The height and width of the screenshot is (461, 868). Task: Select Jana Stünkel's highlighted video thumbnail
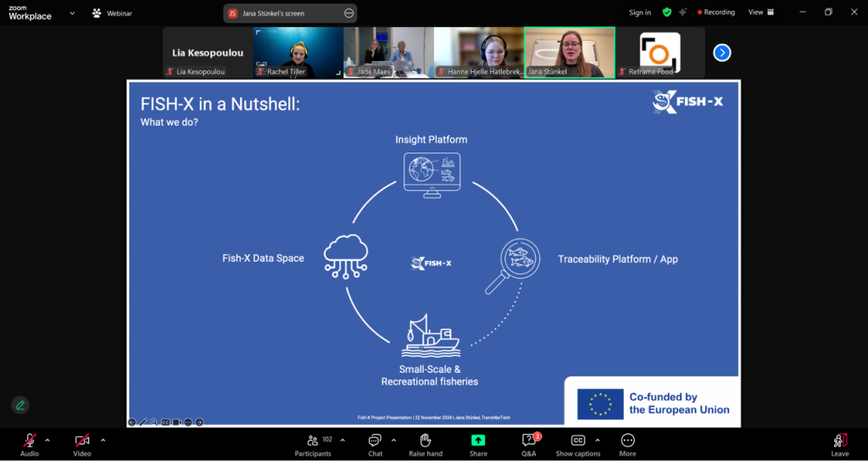pos(569,53)
